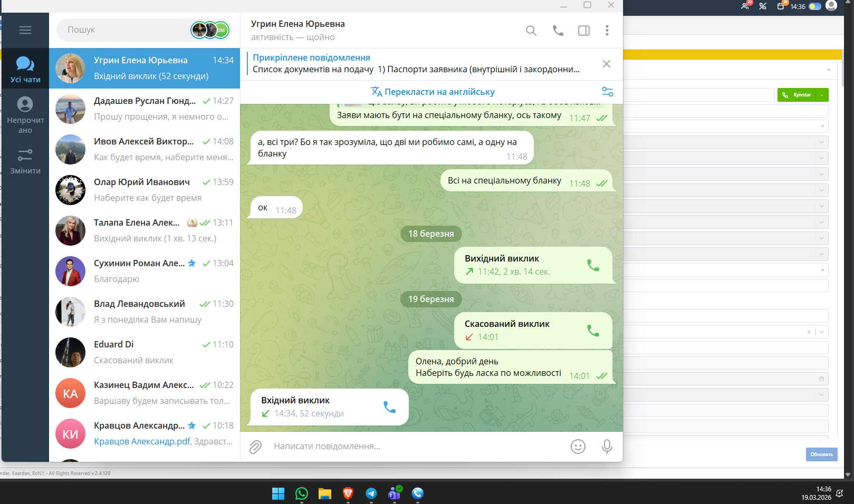Call again from the Вихідний виклик bubble
The image size is (854, 504).
click(593, 265)
